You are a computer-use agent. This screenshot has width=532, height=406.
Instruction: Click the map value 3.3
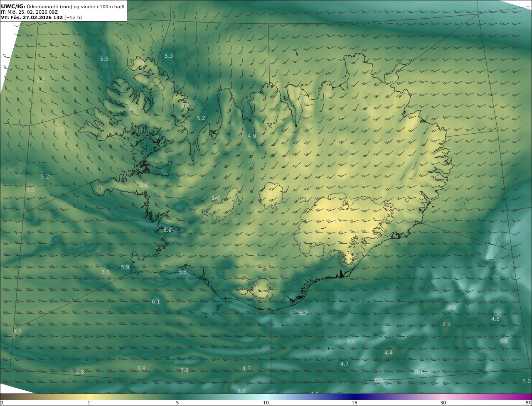click(106, 272)
